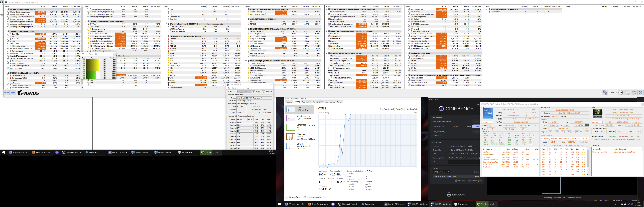The height and width of the screenshot is (207, 644).
Task: Click the HWiNFO reset clock icon
Action: tap(621, 92)
